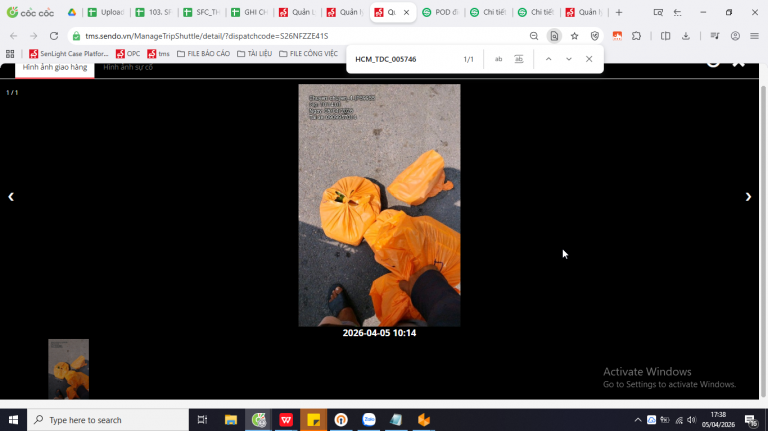
Task: Close the find bar
Action: pyautogui.click(x=589, y=59)
